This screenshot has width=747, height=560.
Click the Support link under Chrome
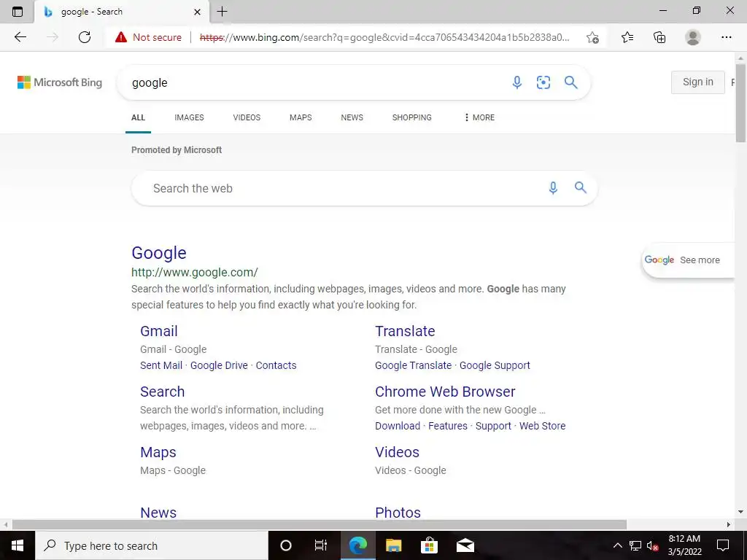click(493, 426)
